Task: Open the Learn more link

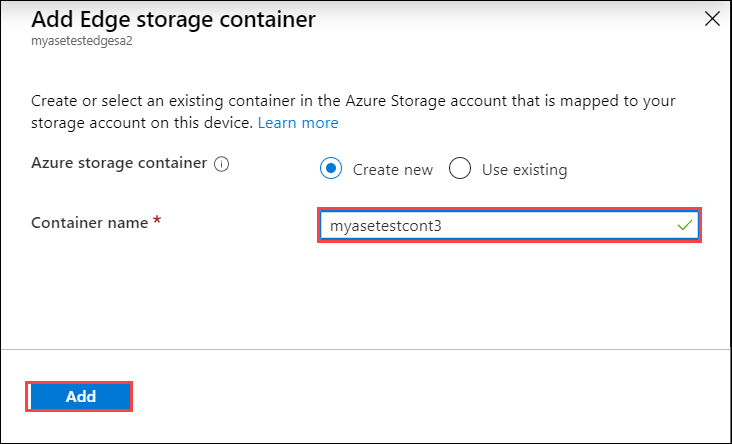Action: [298, 123]
